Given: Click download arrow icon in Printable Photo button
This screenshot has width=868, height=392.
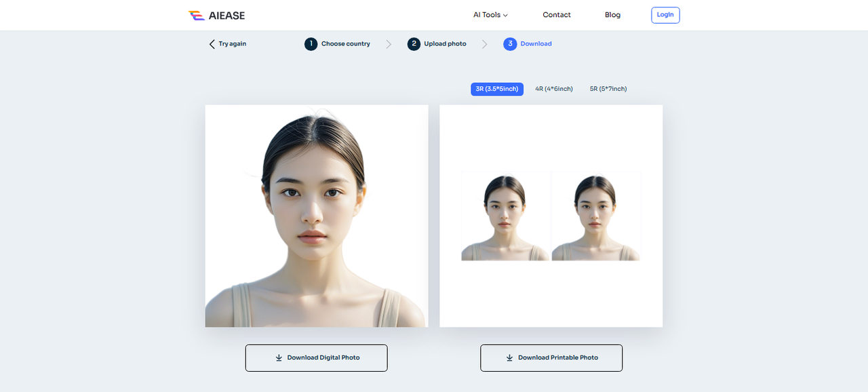Looking at the screenshot, I should click(x=509, y=358).
